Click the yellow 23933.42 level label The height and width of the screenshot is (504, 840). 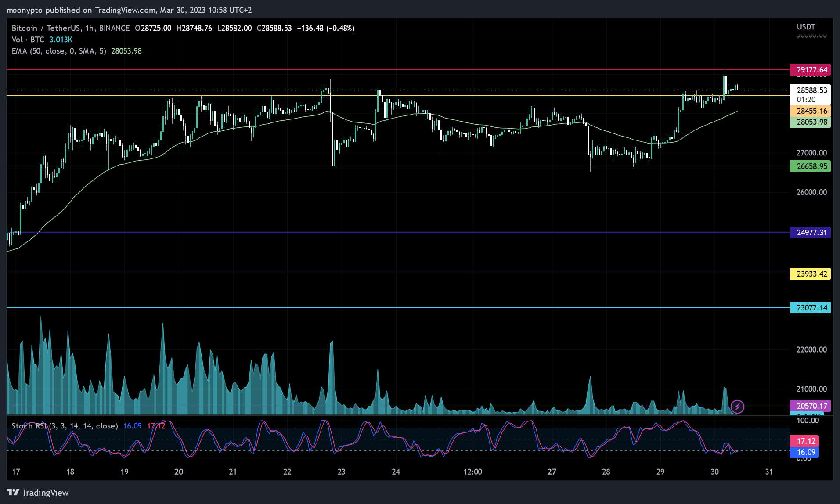click(810, 274)
